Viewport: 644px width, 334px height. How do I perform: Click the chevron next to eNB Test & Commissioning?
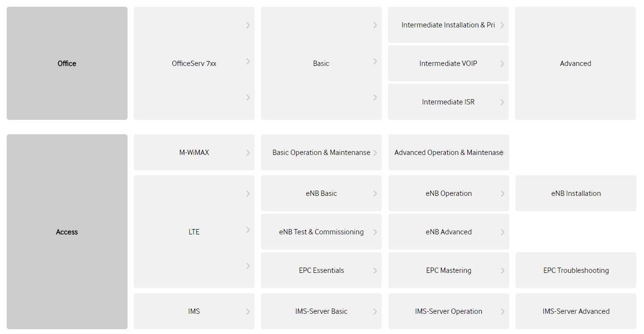[x=375, y=232]
